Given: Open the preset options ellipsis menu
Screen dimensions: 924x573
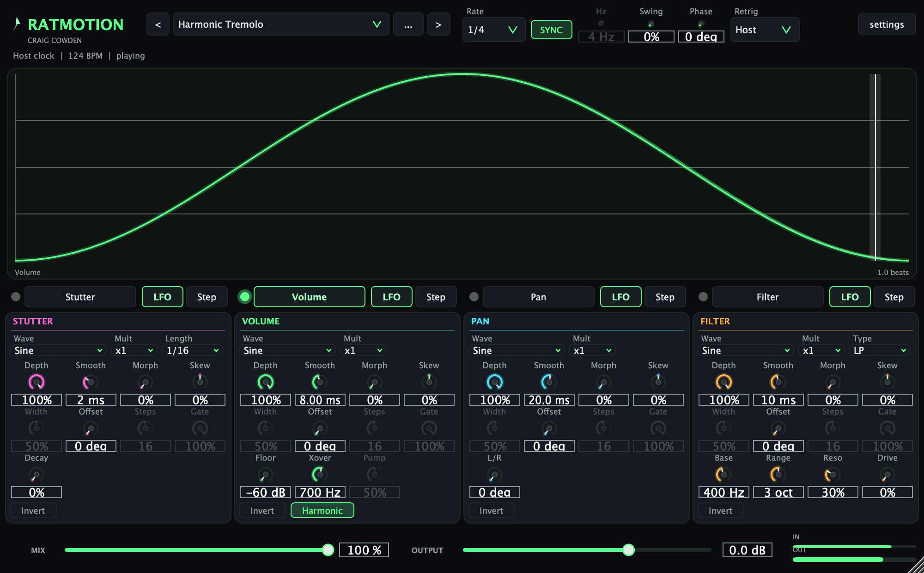Looking at the screenshot, I should [408, 24].
